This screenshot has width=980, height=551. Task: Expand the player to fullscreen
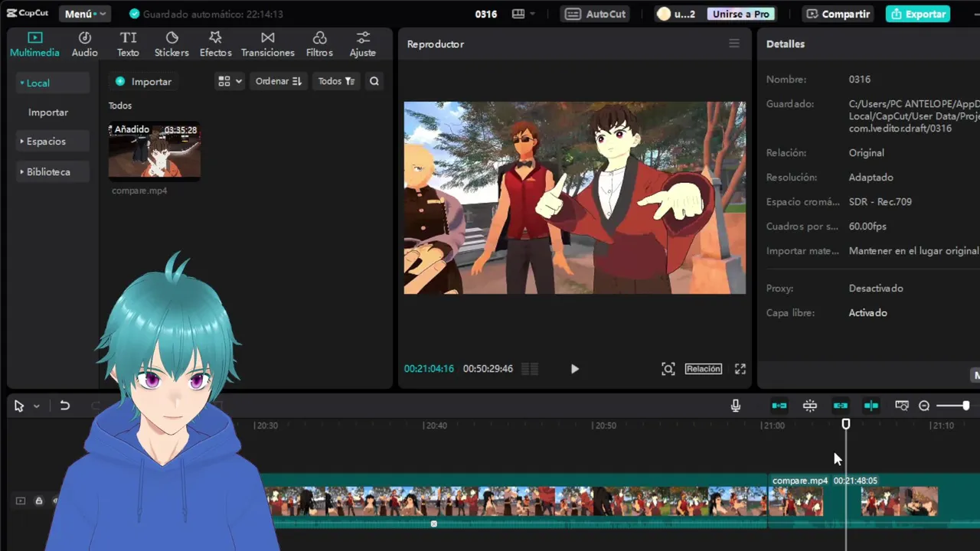pyautogui.click(x=740, y=369)
